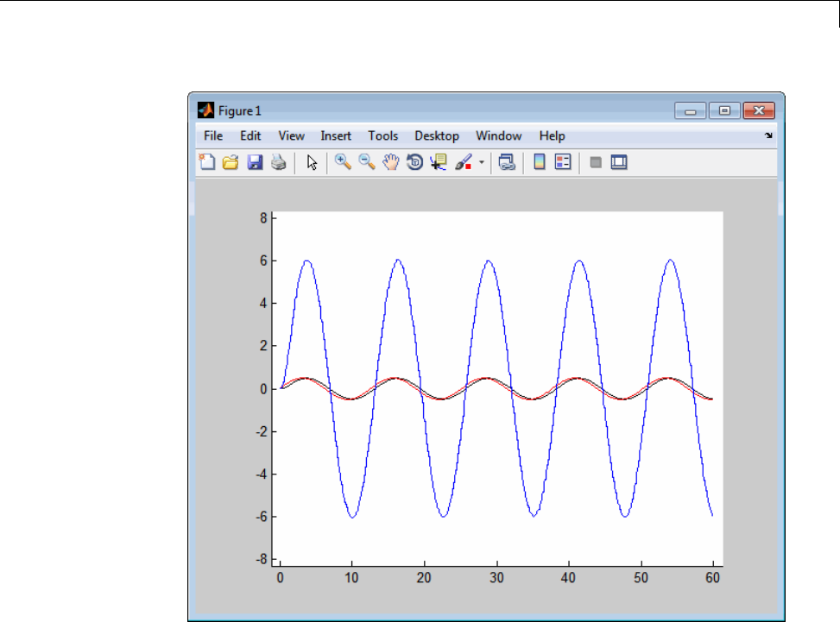Open the View menu
The image size is (840, 622).
pos(292,136)
